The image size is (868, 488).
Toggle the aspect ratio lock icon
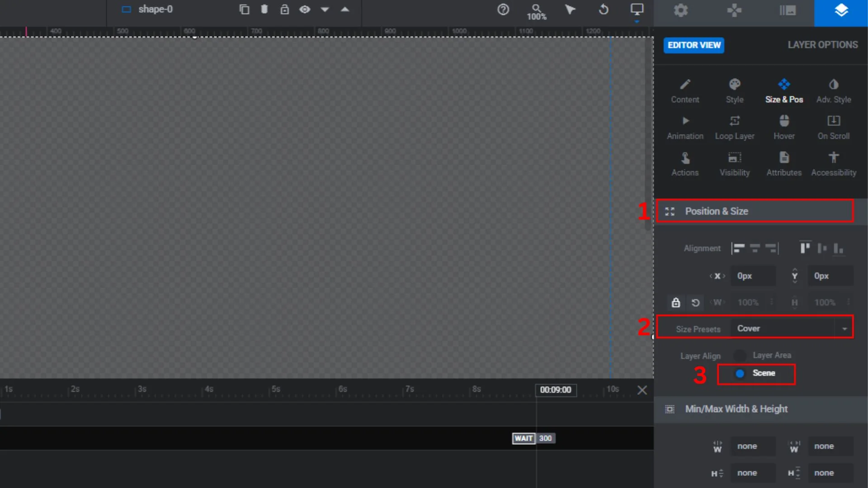[675, 302]
